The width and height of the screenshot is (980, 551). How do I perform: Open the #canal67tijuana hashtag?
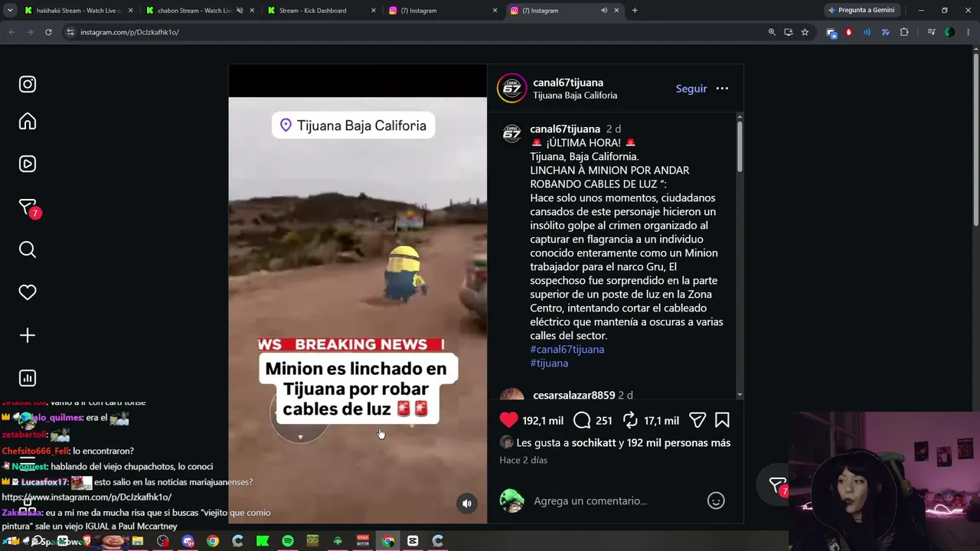(567, 349)
